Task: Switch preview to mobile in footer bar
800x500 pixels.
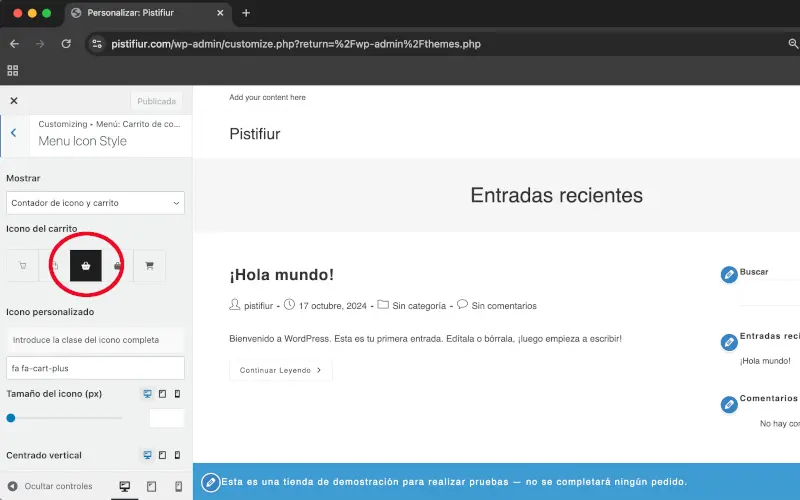Action: click(178, 486)
